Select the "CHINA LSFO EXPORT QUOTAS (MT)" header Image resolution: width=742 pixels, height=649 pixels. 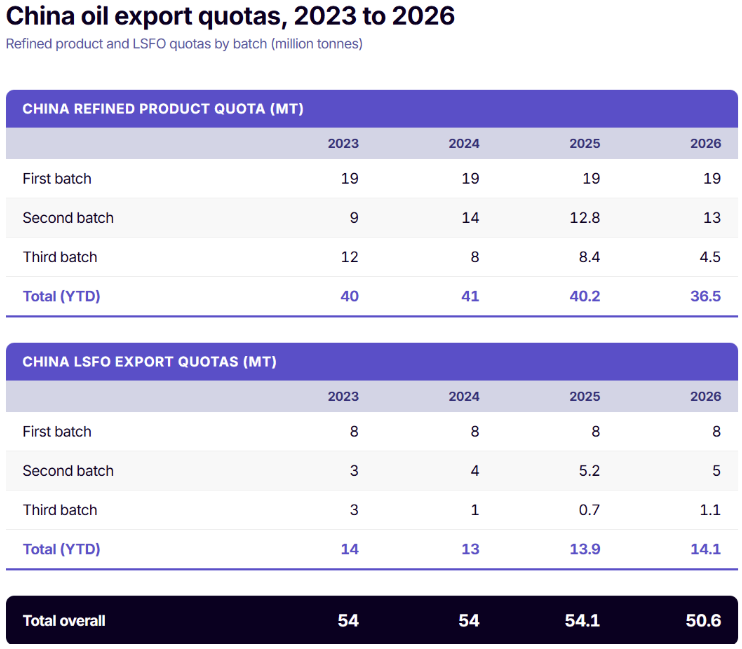pyautogui.click(x=150, y=362)
